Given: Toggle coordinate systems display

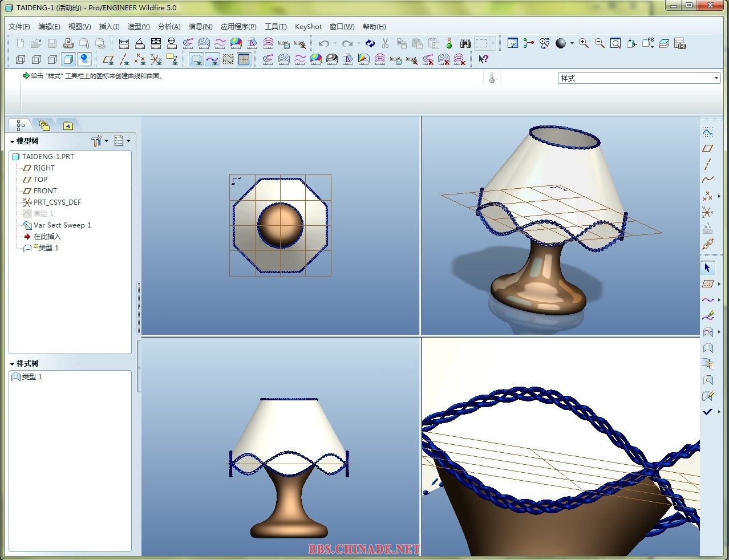Looking at the screenshot, I should pos(156,59).
